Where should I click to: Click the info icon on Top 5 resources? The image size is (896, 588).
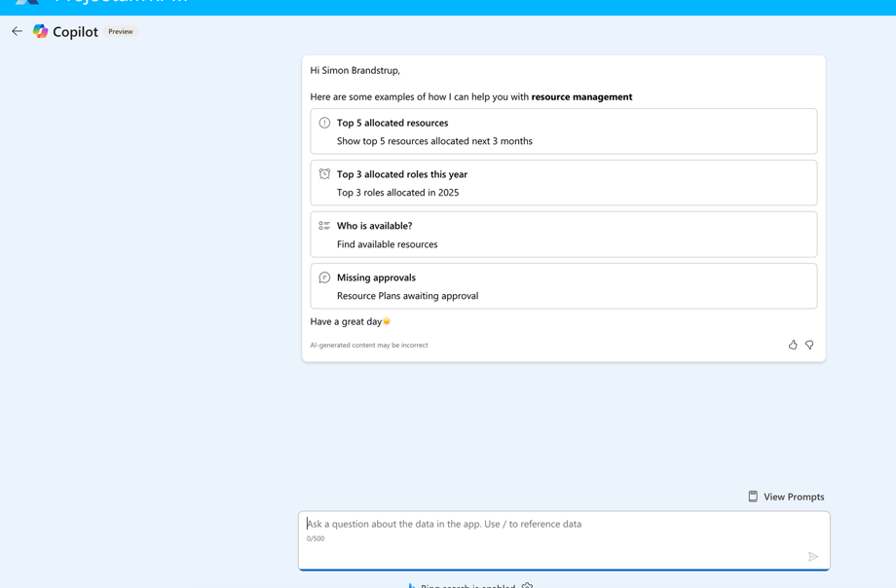(x=324, y=123)
